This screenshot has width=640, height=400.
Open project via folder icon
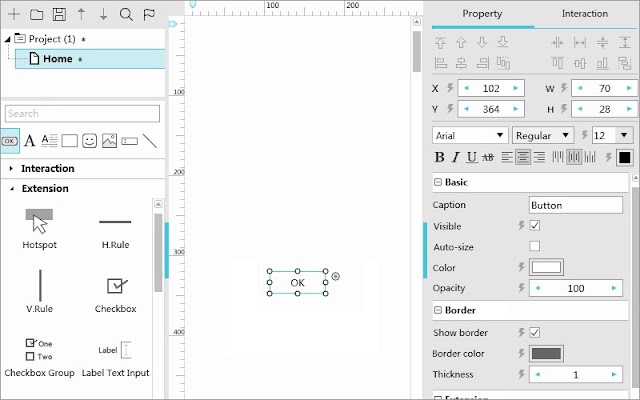(x=36, y=15)
